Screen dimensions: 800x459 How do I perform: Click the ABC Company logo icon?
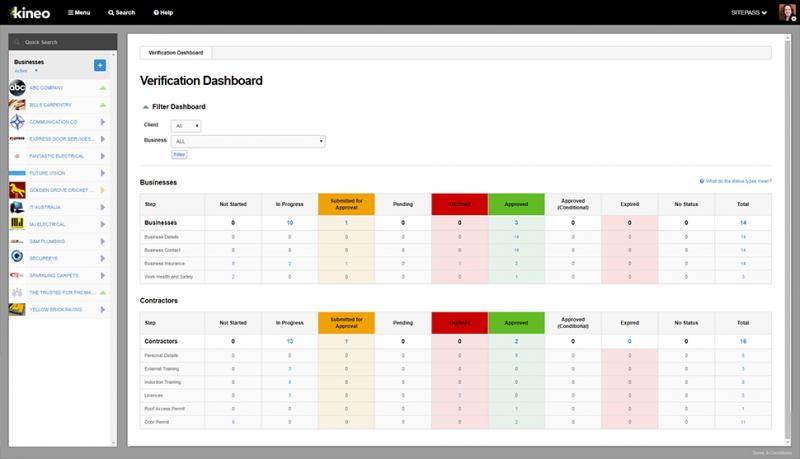pos(17,88)
